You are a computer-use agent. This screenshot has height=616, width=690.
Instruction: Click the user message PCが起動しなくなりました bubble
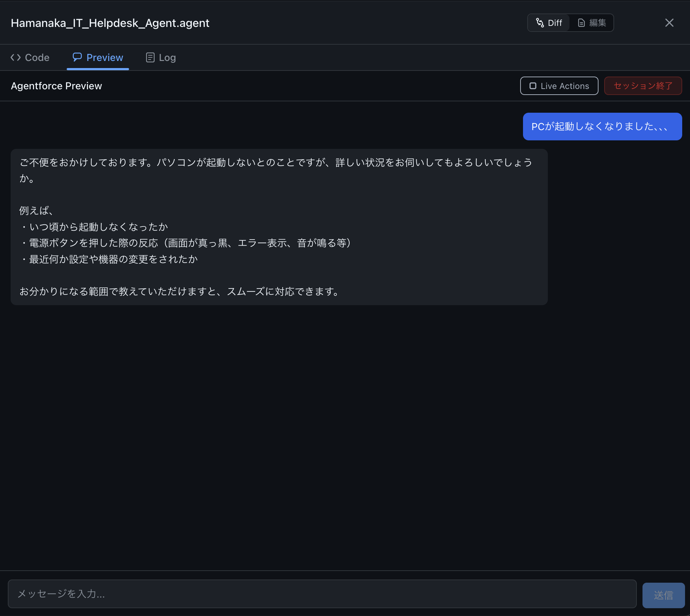pyautogui.click(x=602, y=127)
